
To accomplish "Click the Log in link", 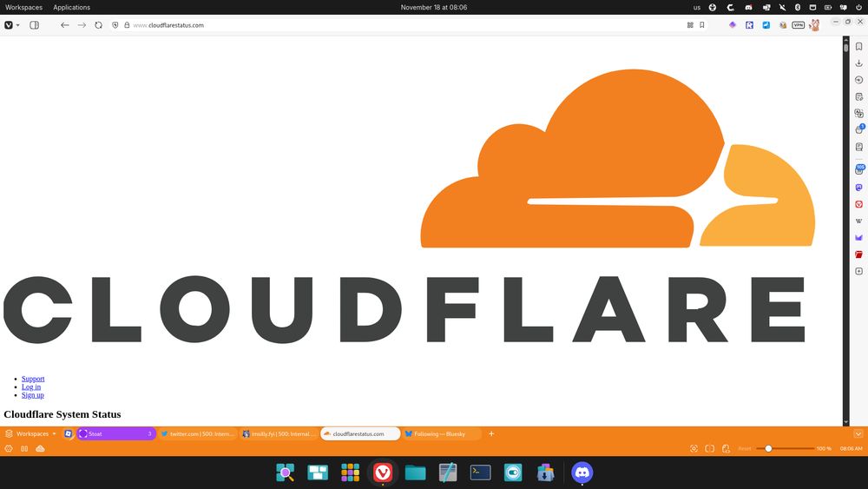I will click(31, 387).
